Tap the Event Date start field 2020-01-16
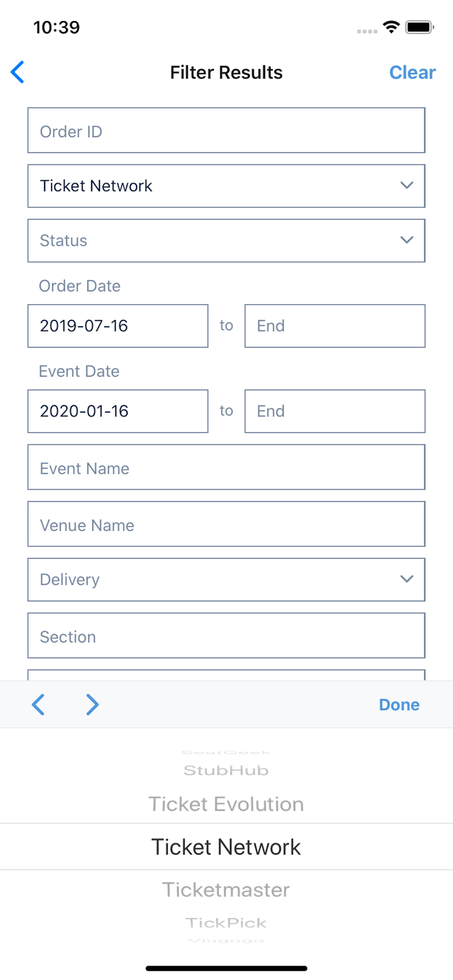 pos(118,411)
